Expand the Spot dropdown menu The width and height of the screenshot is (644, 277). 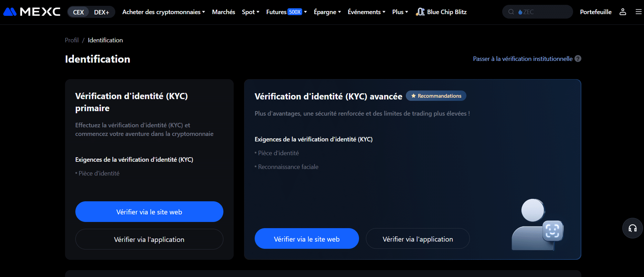click(x=251, y=12)
